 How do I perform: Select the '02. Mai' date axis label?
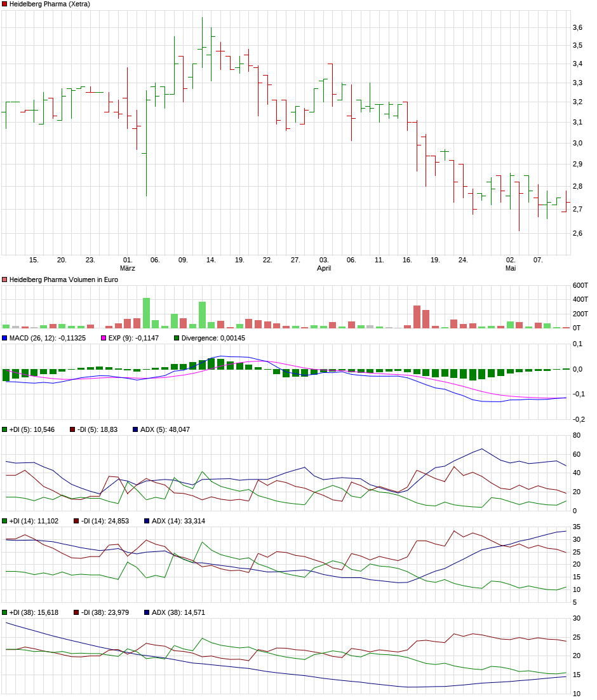(511, 264)
